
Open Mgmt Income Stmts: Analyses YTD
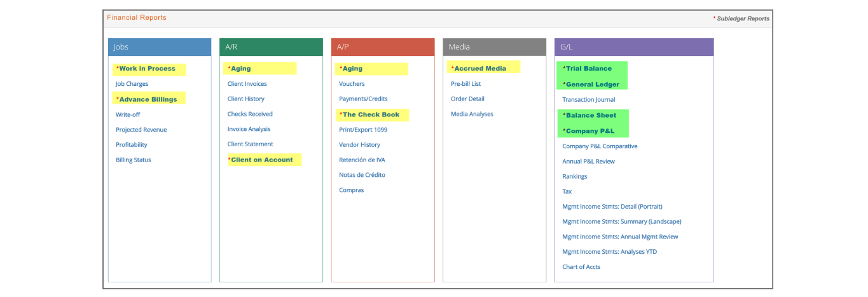(610, 252)
